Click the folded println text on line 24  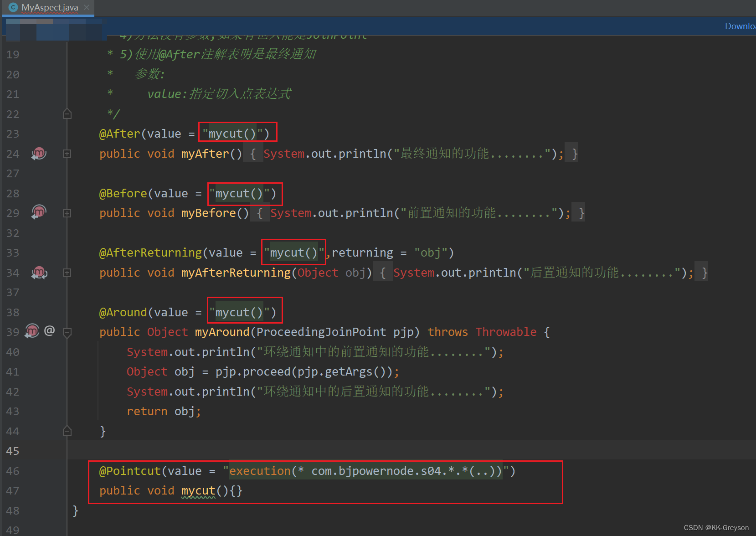click(x=413, y=154)
